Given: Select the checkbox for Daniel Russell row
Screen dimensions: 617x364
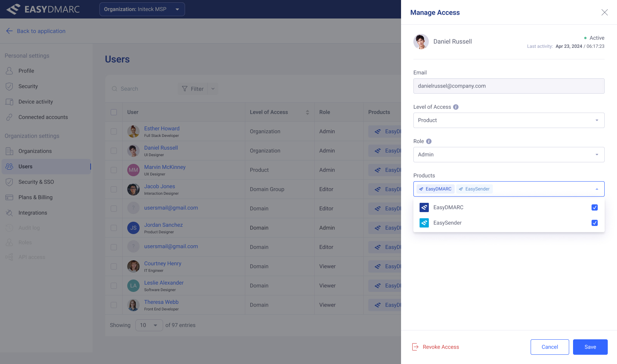Looking at the screenshot, I should [114, 151].
